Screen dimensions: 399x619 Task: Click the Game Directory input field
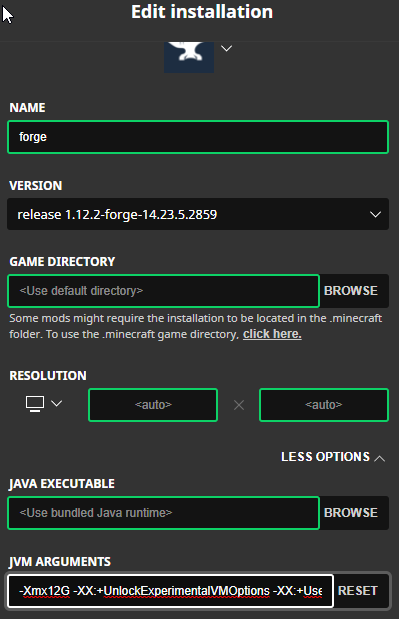click(163, 291)
